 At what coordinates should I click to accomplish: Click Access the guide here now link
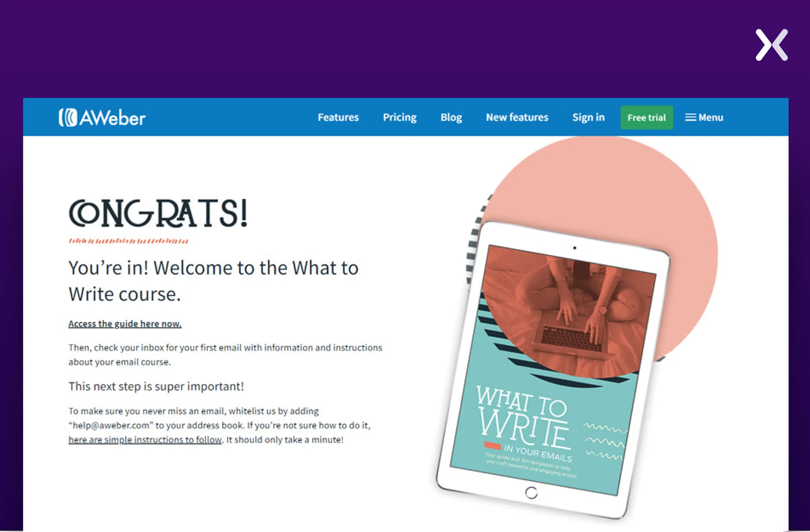click(125, 324)
